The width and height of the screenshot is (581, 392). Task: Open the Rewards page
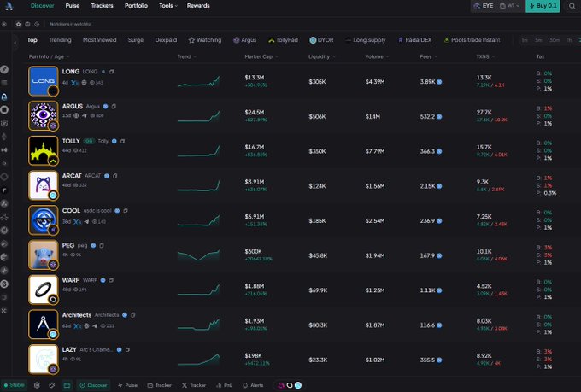tap(198, 6)
